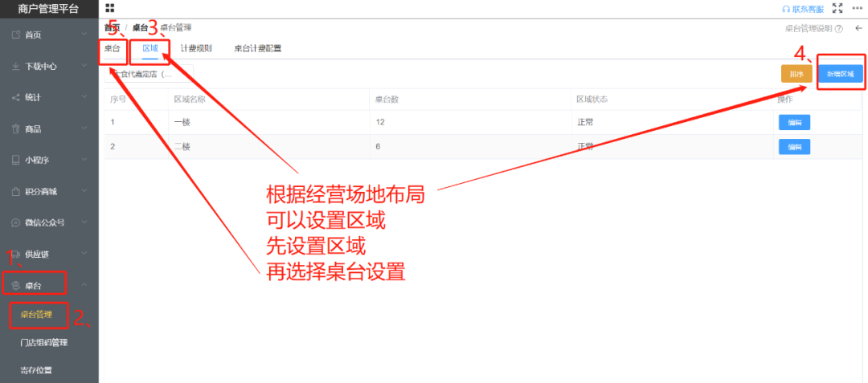Toggle fullscreen with the expand icon
Viewport: 868px width, 383px height.
[837, 8]
